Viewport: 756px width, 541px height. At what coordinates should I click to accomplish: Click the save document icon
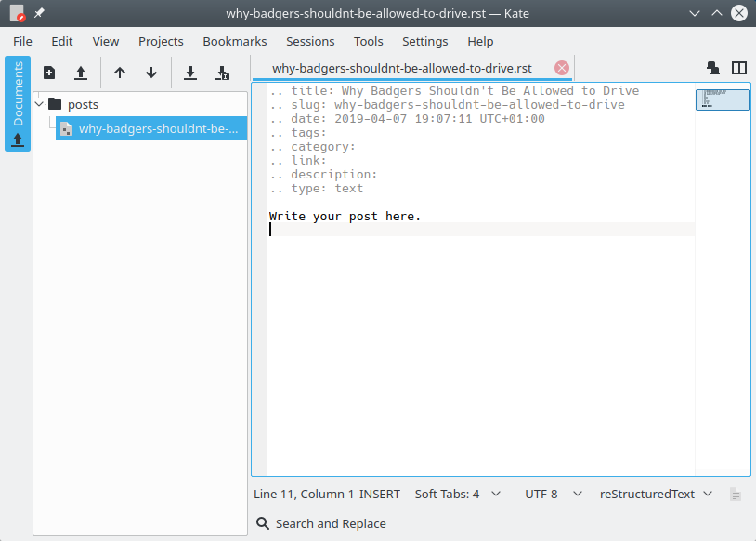tap(190, 73)
